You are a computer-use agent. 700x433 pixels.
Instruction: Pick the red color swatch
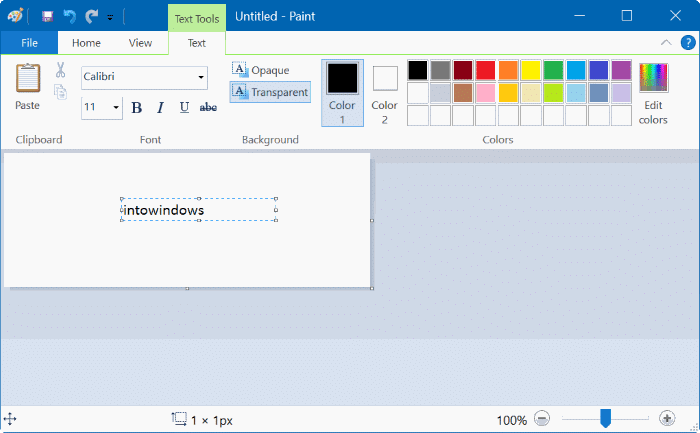(486, 70)
